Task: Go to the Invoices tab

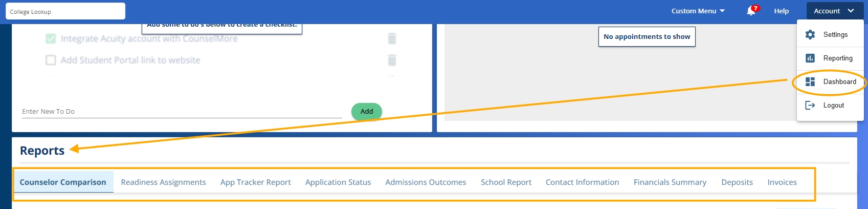Action: tap(782, 182)
